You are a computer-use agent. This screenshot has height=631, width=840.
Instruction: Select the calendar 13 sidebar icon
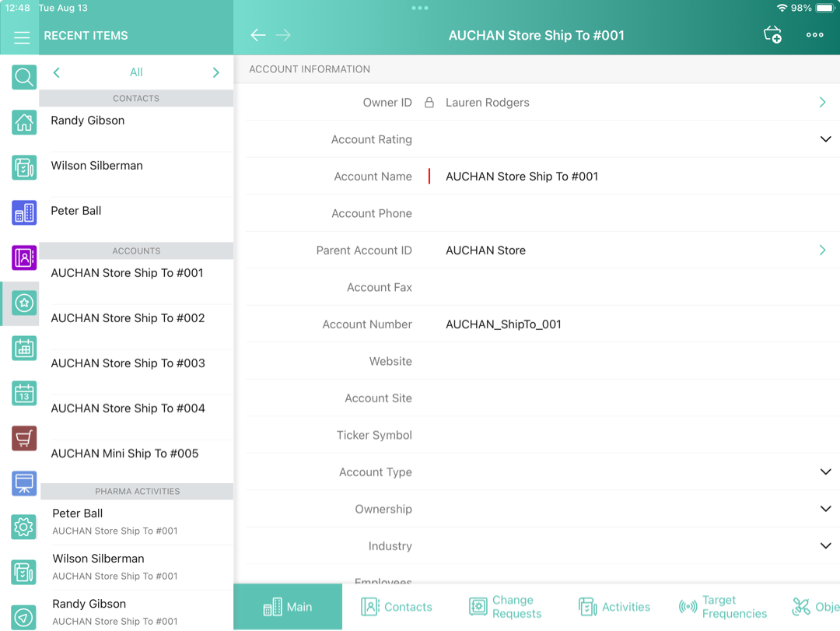(x=24, y=393)
